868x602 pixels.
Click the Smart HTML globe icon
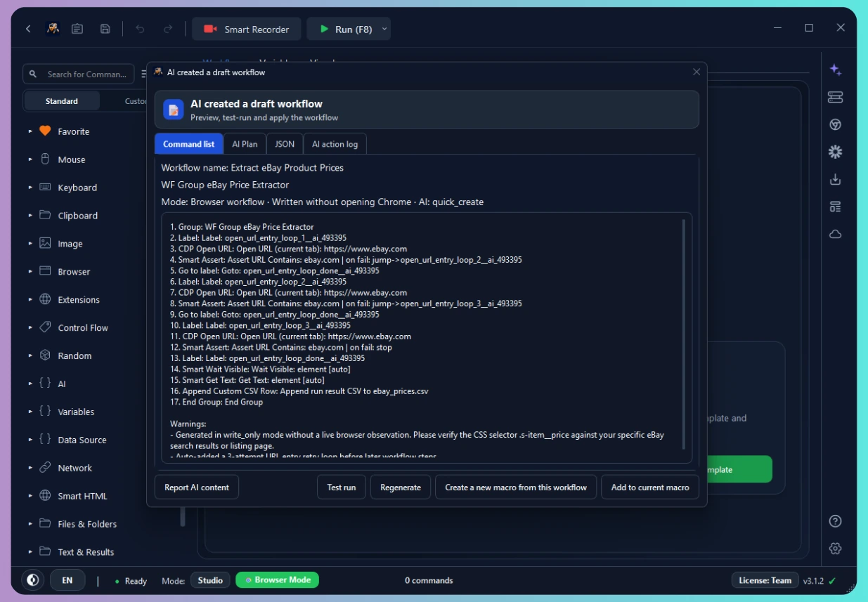click(x=45, y=496)
